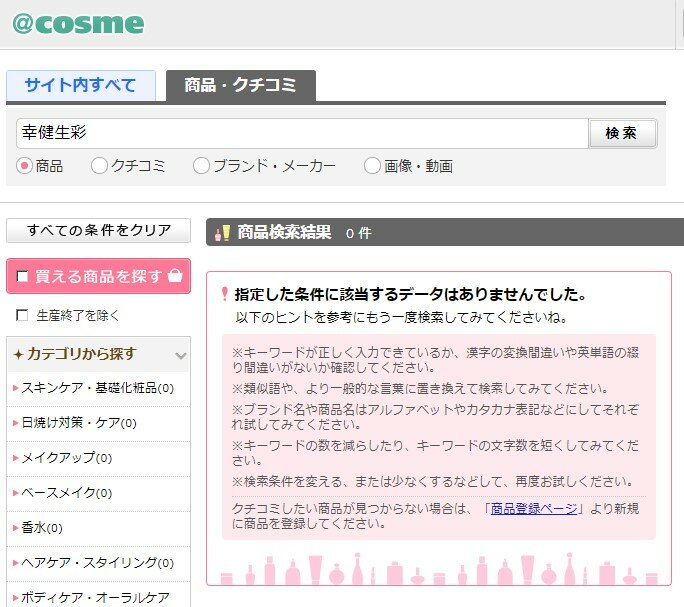Open the スキンケア・基礎化粧品 category

[88, 388]
